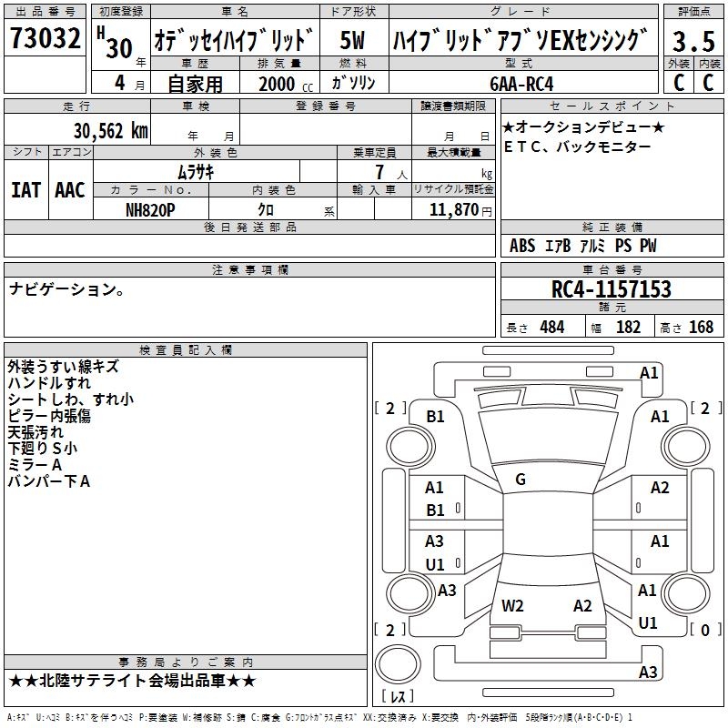Select the fuel type ガソリン
The height and width of the screenshot is (728, 728).
tap(353, 83)
